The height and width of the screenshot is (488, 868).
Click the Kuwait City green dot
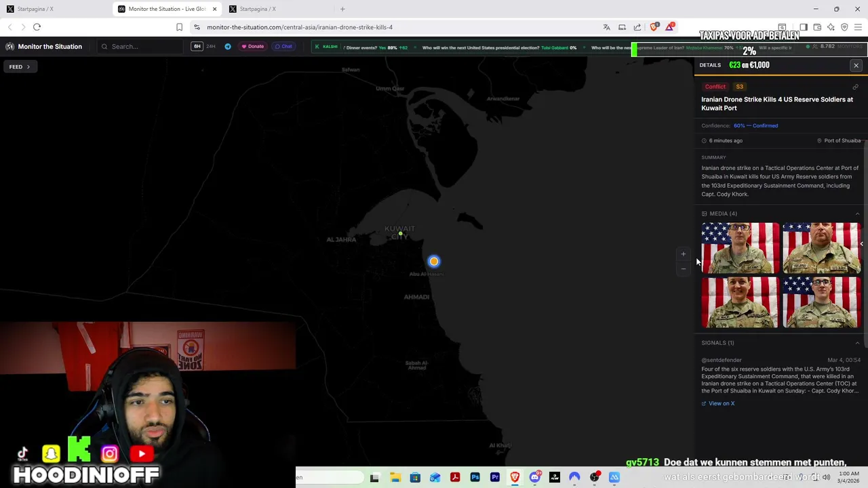(401, 234)
